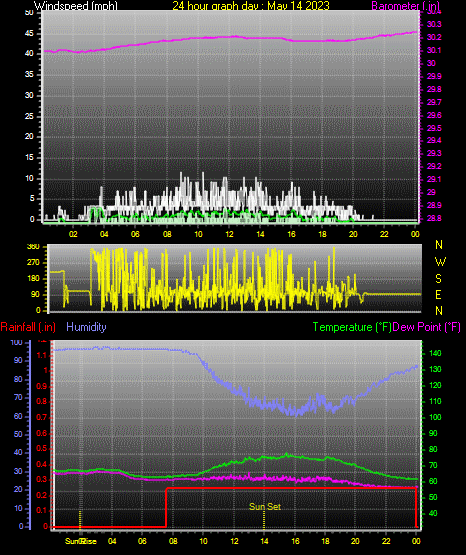Viewport: 466px width, 555px height.
Task: Click the 'Sun Rise' marker label
Action: 81,541
